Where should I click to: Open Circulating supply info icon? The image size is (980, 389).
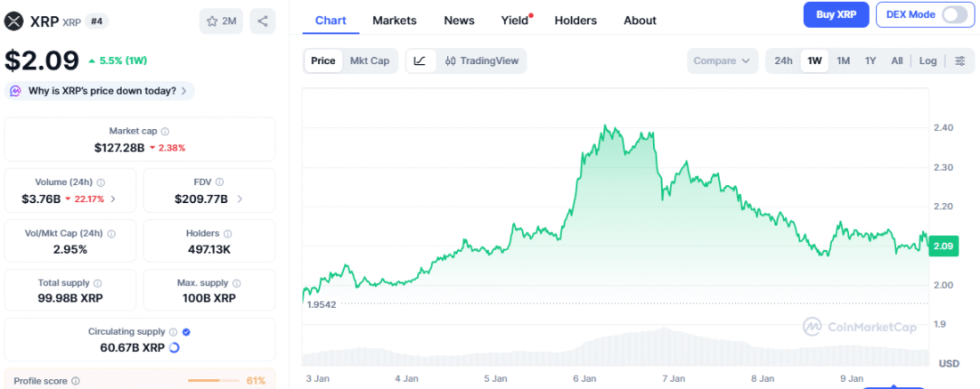[173, 332]
